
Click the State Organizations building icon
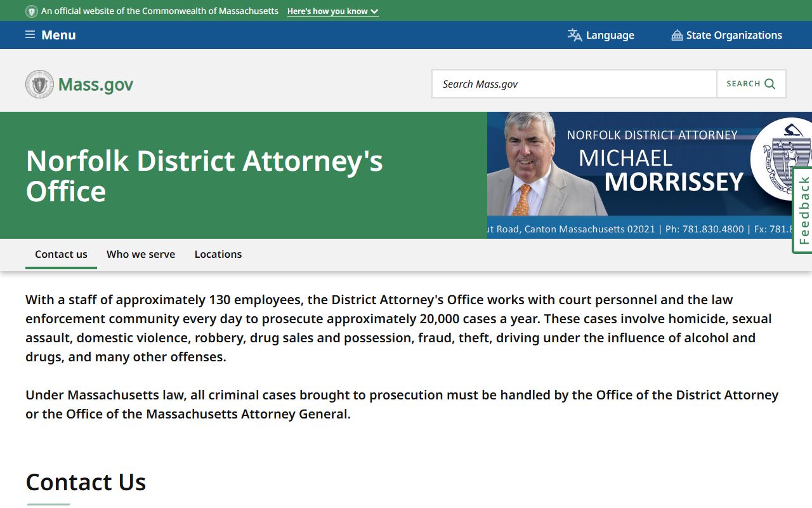677,35
